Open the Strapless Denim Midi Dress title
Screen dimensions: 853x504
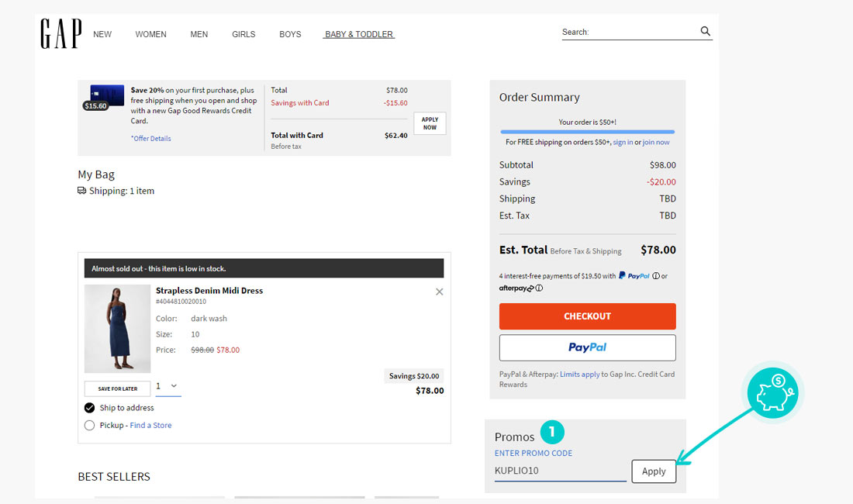(209, 291)
